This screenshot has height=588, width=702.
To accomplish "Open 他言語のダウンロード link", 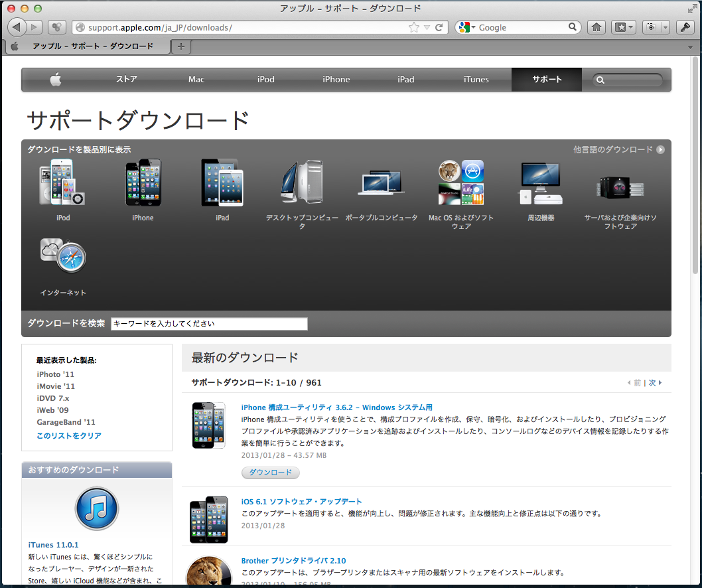I will pyautogui.click(x=618, y=149).
